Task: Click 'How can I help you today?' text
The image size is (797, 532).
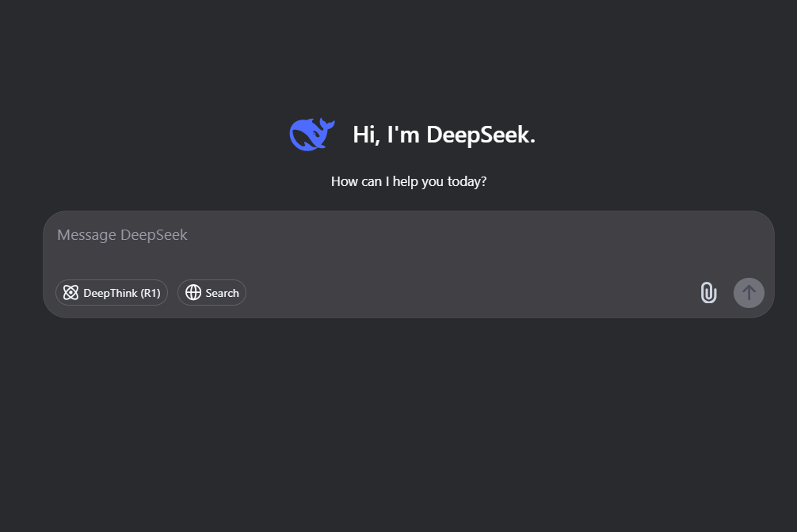Action: [409, 181]
